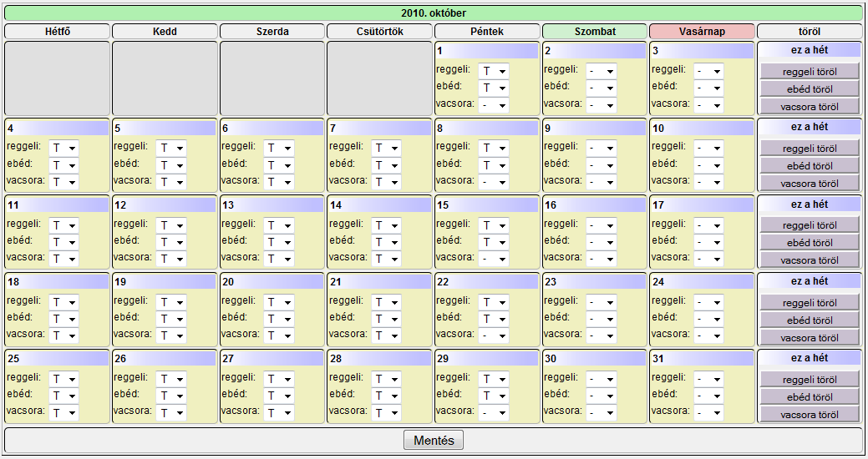Open the ebéd dropdown for October 26

point(171,396)
